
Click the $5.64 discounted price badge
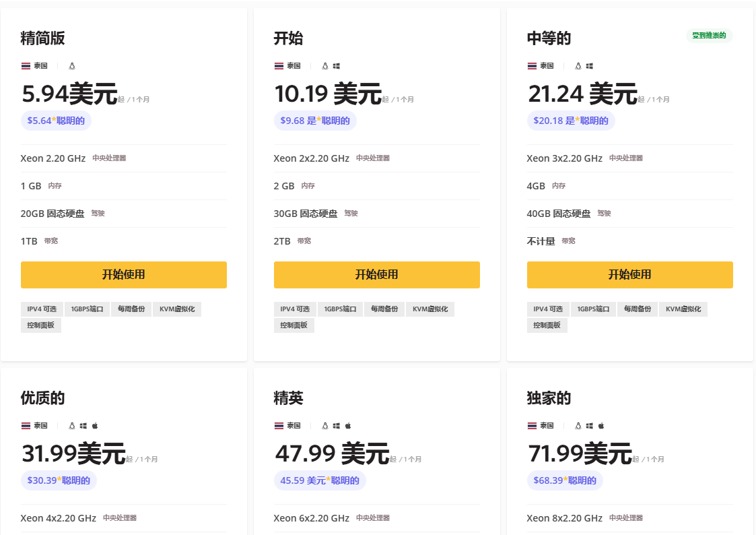(56, 121)
